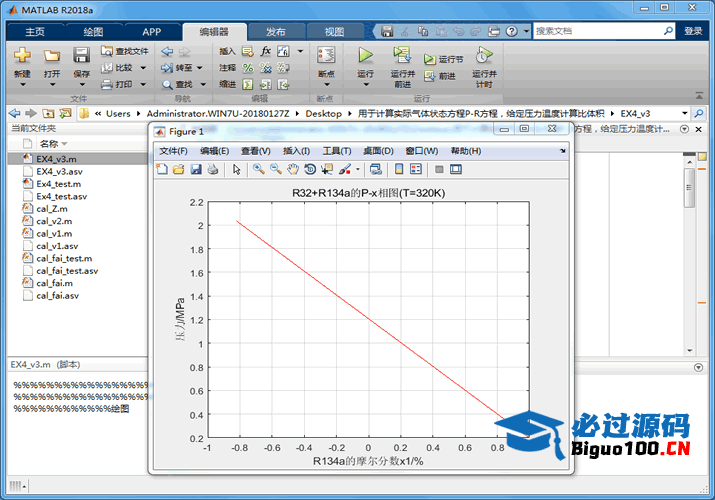715x500 pixels.
Task: Select file Ex4_test.m in folder list
Action: (58, 184)
